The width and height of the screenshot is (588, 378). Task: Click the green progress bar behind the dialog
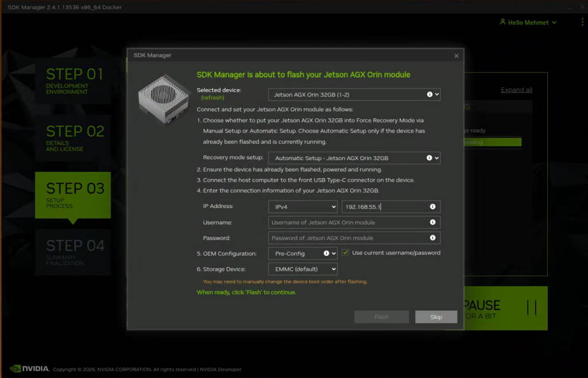pos(492,142)
